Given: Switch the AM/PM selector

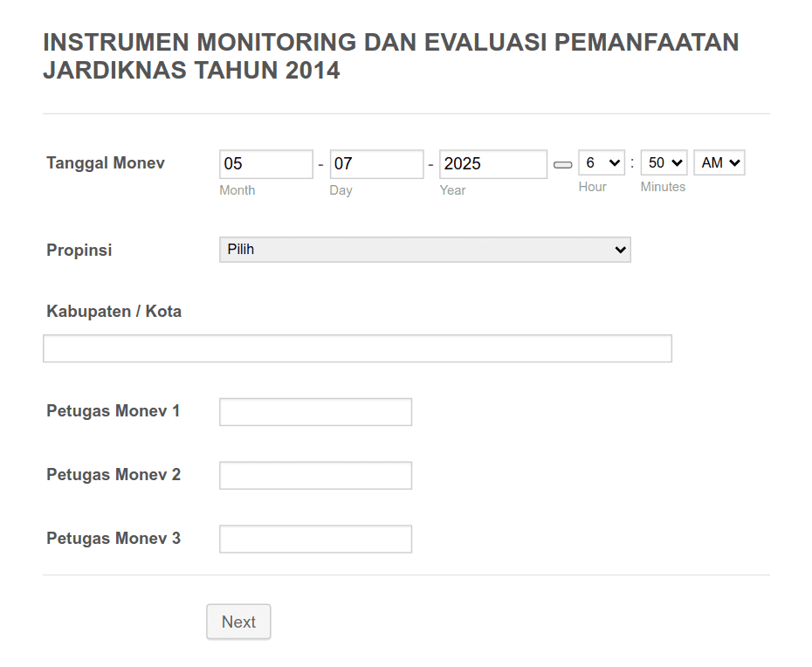Looking at the screenshot, I should [719, 162].
